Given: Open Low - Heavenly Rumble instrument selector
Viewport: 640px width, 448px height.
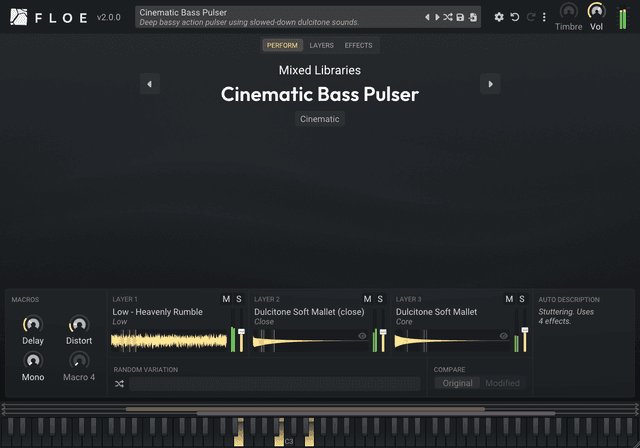Looking at the screenshot, I should (158, 312).
